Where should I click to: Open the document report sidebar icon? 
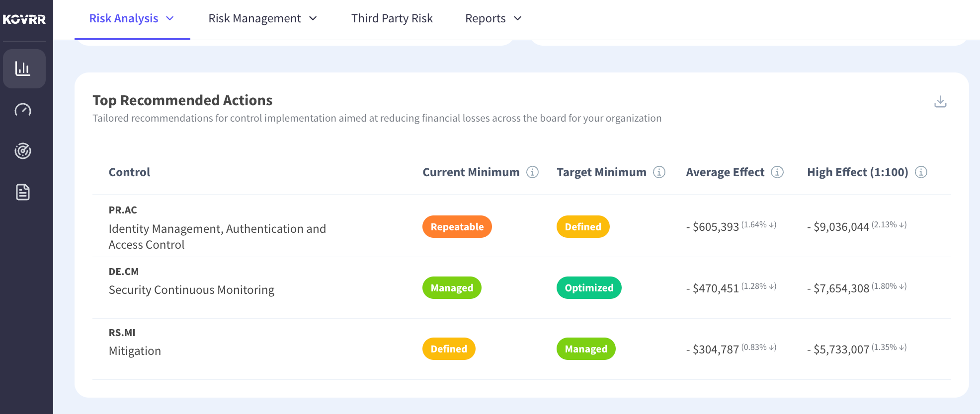coord(23,192)
